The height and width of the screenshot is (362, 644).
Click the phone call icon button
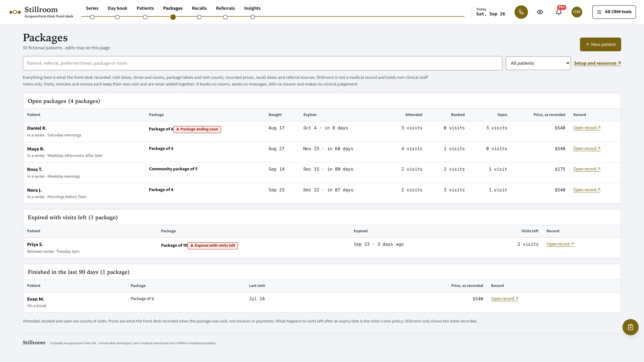pyautogui.click(x=521, y=12)
